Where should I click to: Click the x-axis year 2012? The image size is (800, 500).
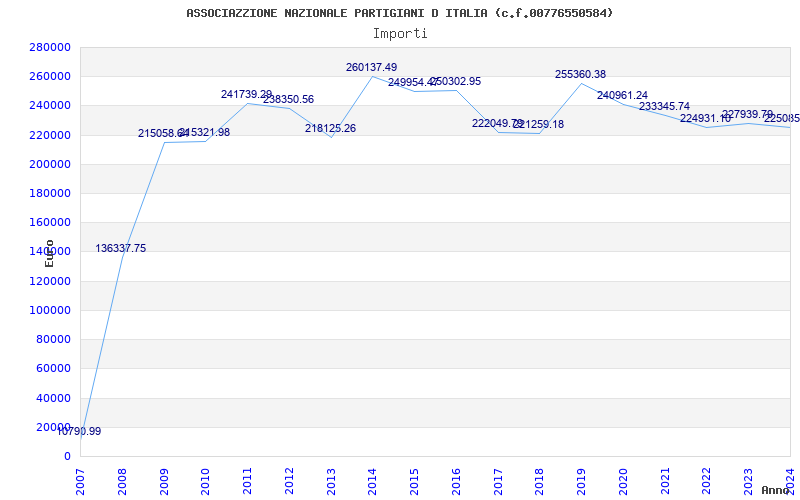[x=289, y=482]
